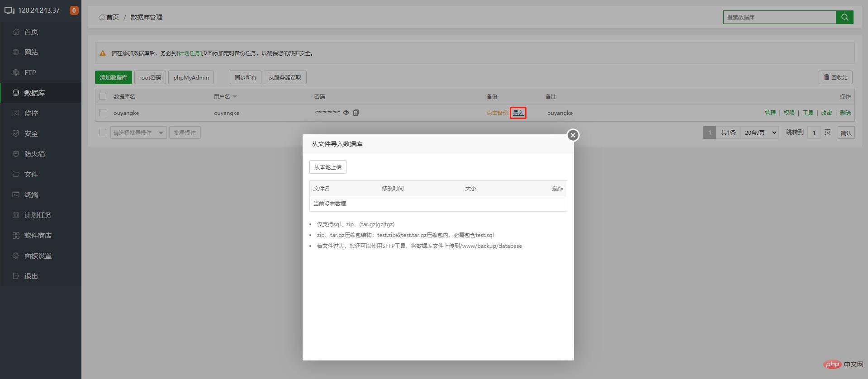Click the search magnifier icon button
This screenshot has height=379, width=868.
(844, 17)
